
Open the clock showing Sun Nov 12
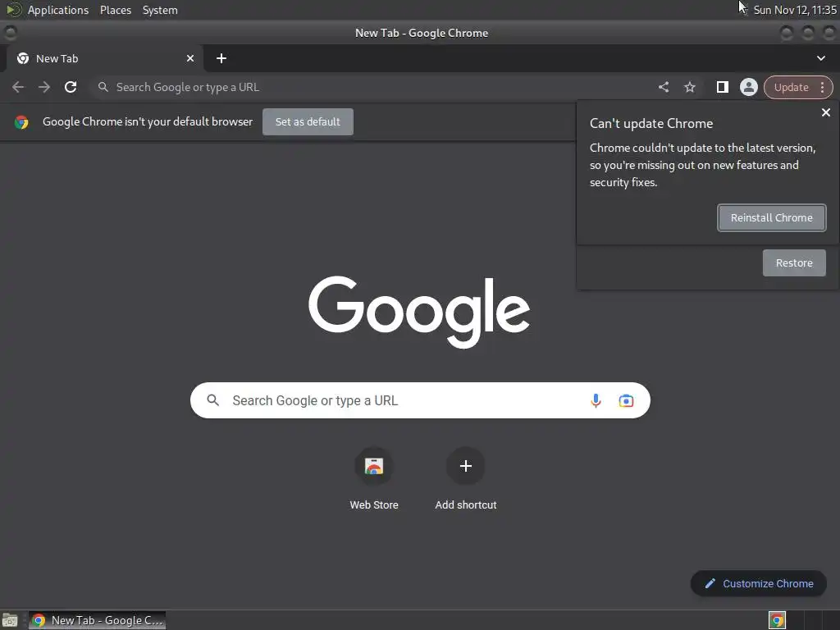coord(794,10)
